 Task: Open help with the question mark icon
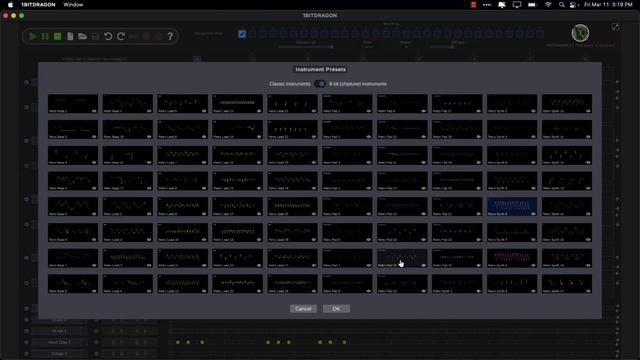pos(170,36)
